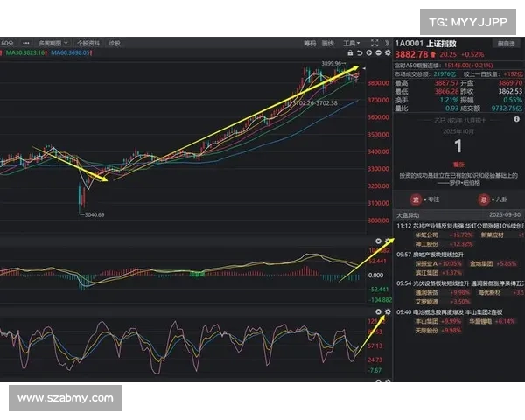Screen dimensions: 525x420
Task: Click the 加自选 button
Action: point(506,42)
